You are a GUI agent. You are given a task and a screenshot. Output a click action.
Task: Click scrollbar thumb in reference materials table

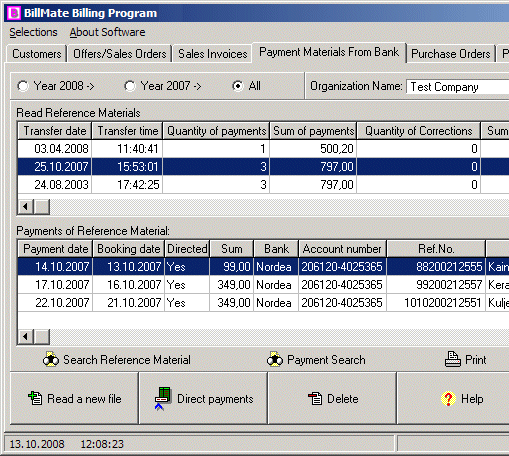[42, 207]
